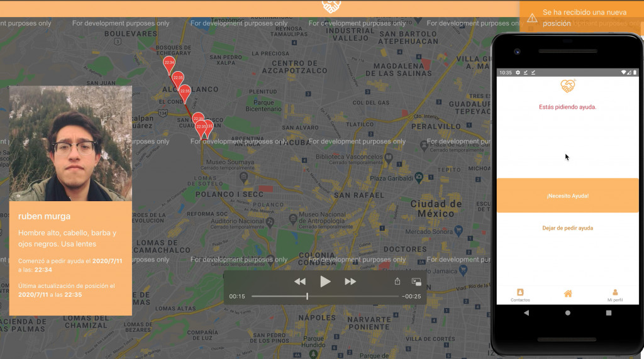Click the heart handshake logo in top bar
This screenshot has height=359, width=644.
pyautogui.click(x=331, y=6)
